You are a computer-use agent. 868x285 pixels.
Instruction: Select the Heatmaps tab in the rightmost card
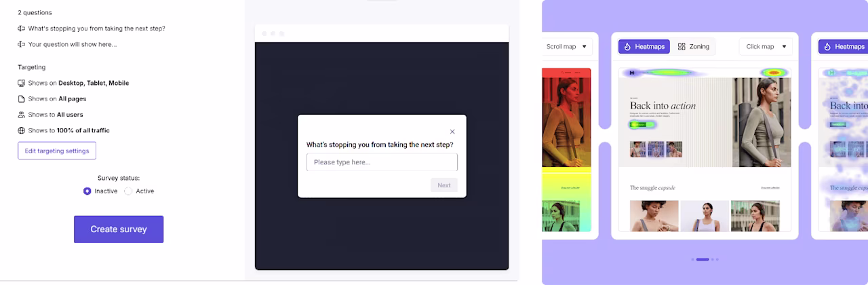[843, 47]
